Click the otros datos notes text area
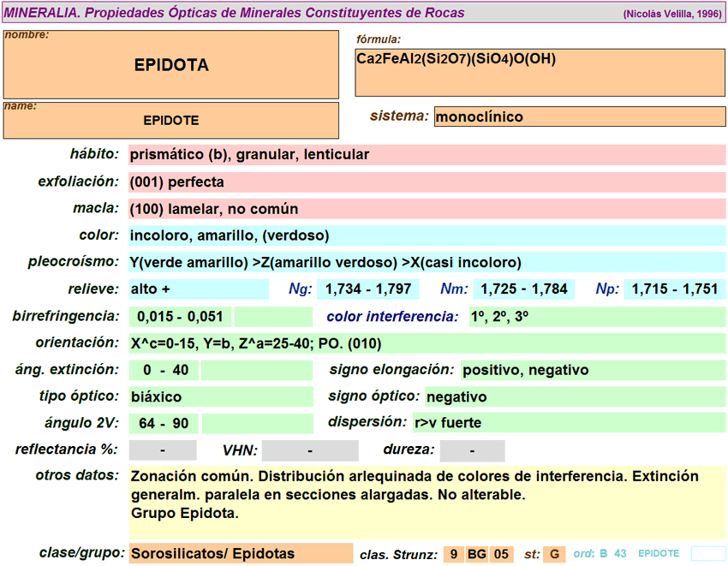The image size is (728, 566). [427, 502]
